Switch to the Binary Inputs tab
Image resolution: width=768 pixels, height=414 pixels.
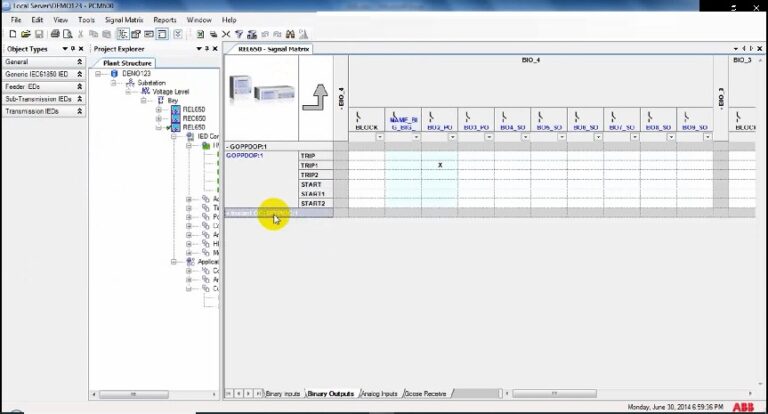(283, 393)
